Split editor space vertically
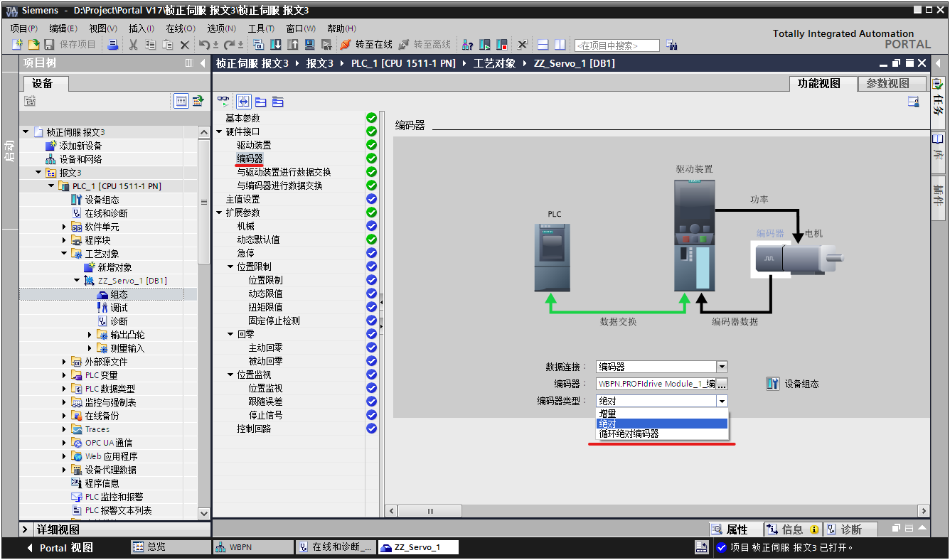The image size is (950, 560). tap(560, 45)
